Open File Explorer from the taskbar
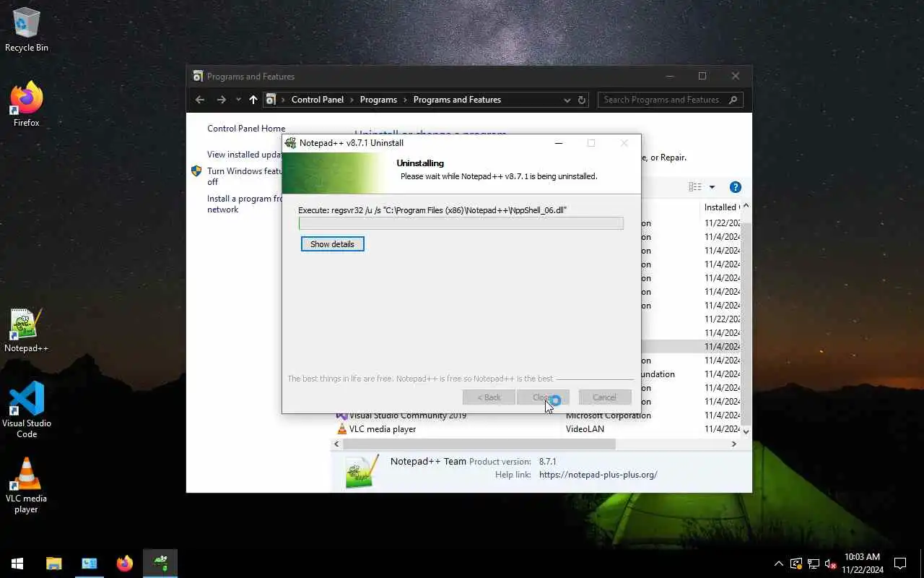Image resolution: width=924 pixels, height=578 pixels. click(54, 563)
